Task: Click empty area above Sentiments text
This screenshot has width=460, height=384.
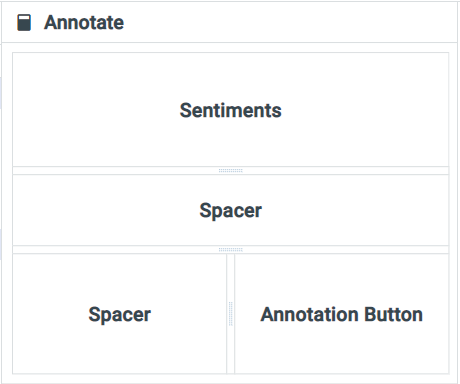Action: pyautogui.click(x=231, y=77)
